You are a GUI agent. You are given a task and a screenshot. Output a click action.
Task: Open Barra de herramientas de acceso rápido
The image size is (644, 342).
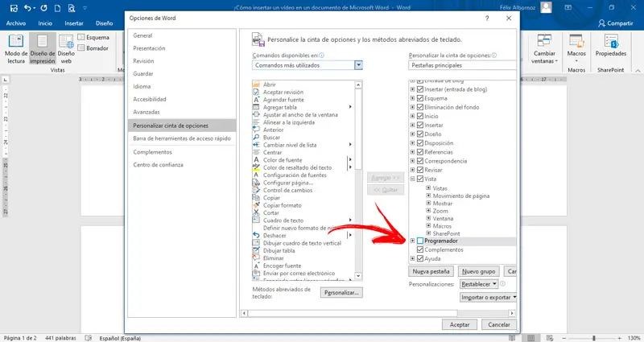click(x=182, y=138)
